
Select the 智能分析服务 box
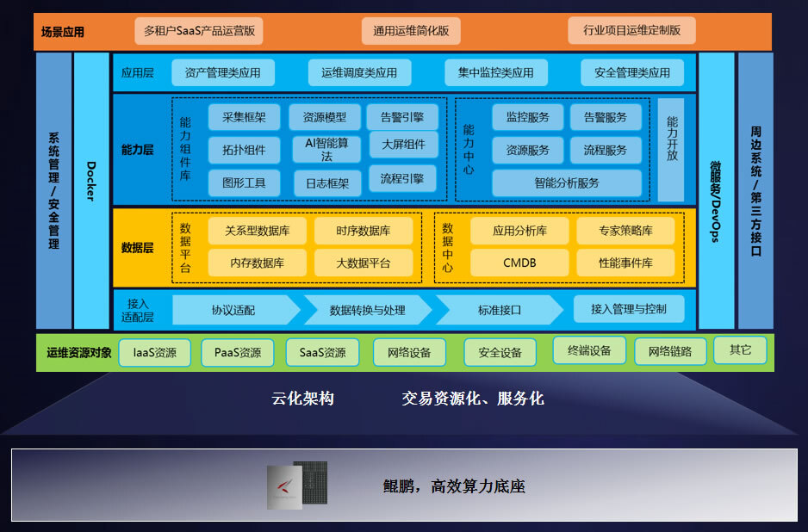pyautogui.click(x=567, y=182)
